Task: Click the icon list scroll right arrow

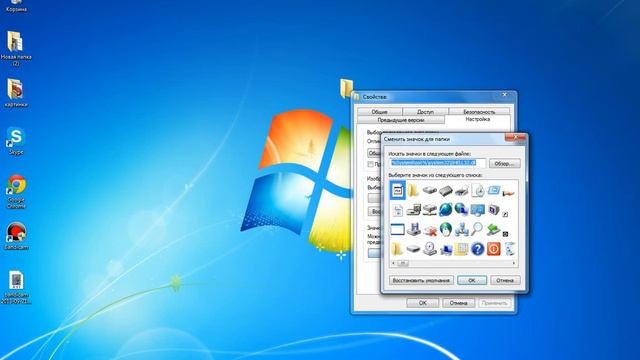Action: [514, 263]
